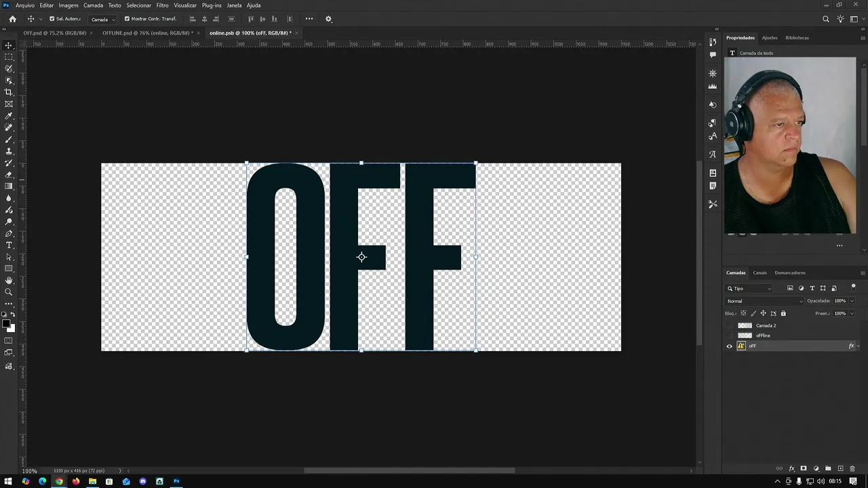Select the Rectangular Marquee tool
Image resolution: width=868 pixels, height=488 pixels.
click(9, 57)
